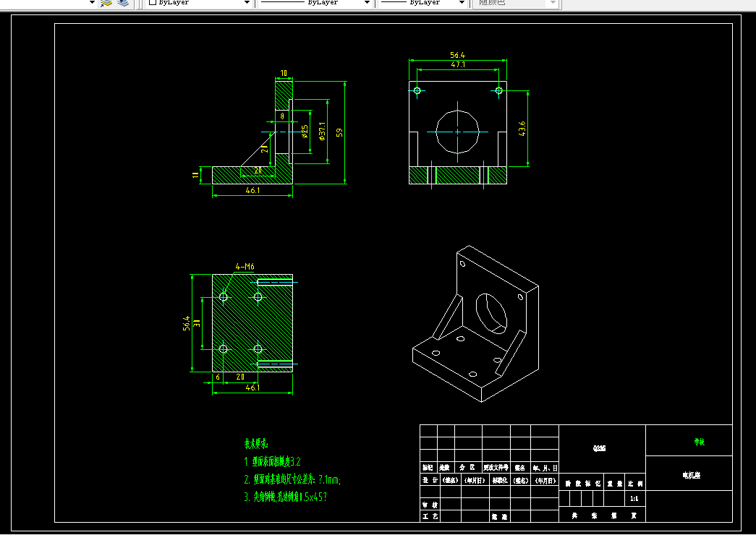Viewport: 756px width, 535px height.
Task: Select technical requirement line 3 with "1.5x45?"
Action: [x=286, y=497]
